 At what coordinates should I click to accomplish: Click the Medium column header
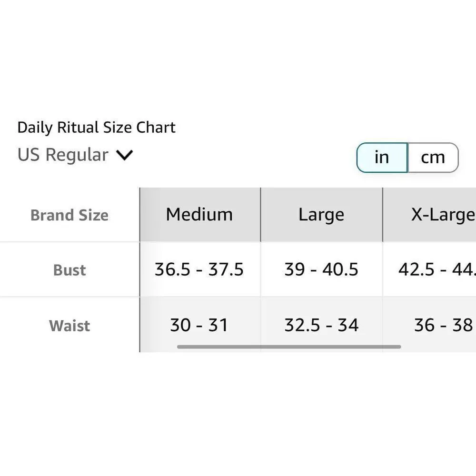(x=199, y=215)
